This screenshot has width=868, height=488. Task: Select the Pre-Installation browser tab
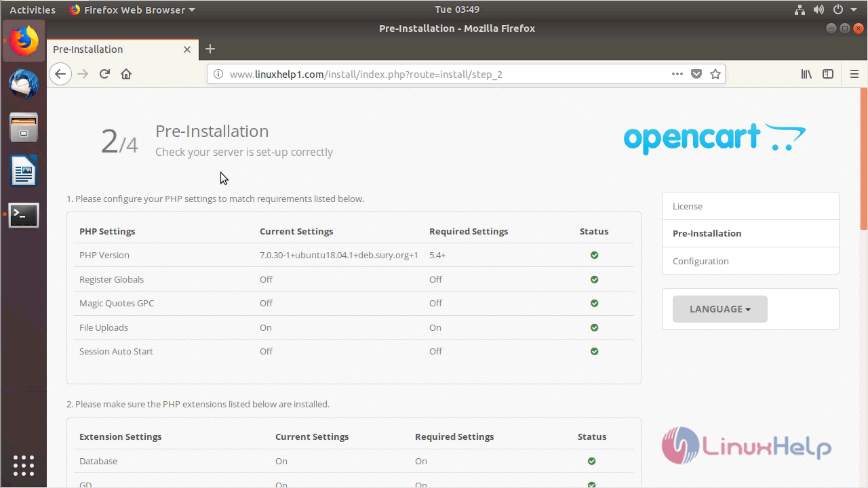[123, 49]
